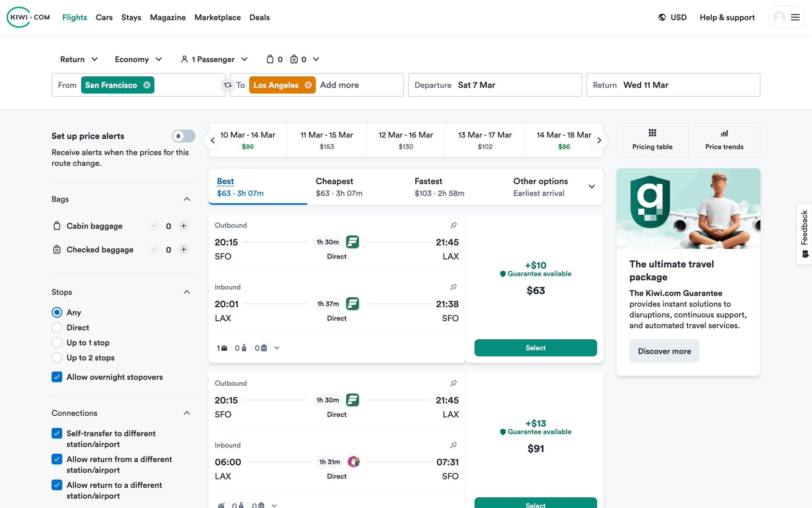Click Discover more about Kiwi.com Guarantee

(664, 351)
